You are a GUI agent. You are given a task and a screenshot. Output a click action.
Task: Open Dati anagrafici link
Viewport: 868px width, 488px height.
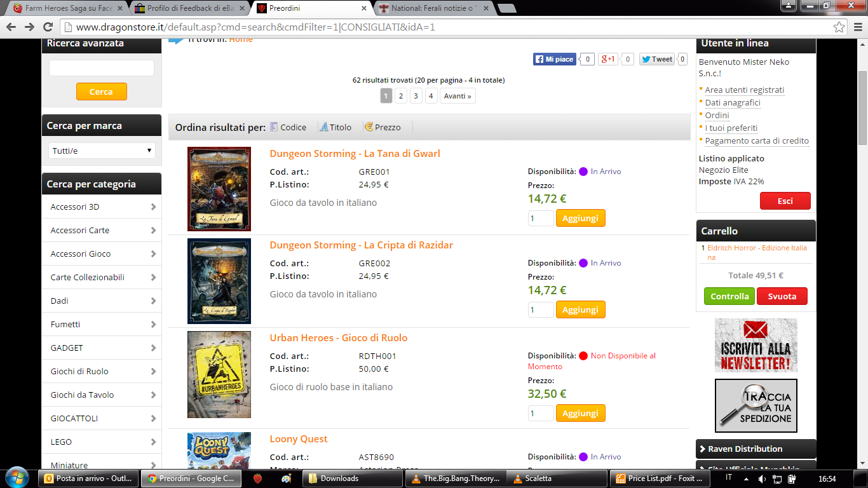(733, 103)
